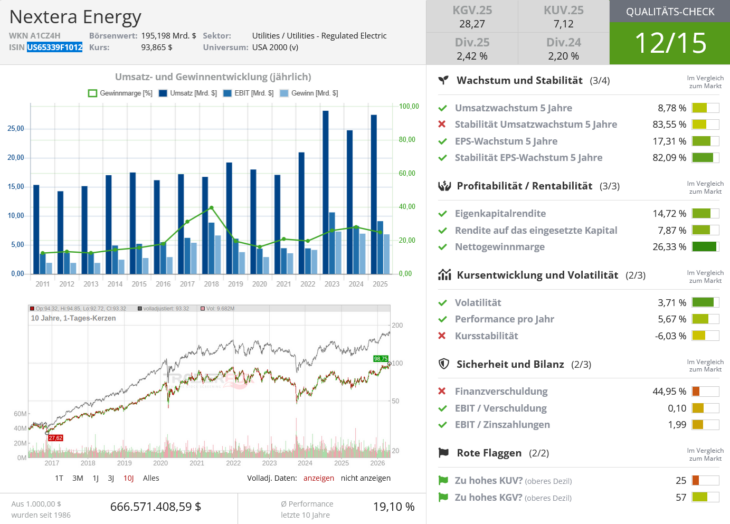Click the black flag icon beside Rote Flaggen
This screenshot has width=730, height=524.
[444, 453]
